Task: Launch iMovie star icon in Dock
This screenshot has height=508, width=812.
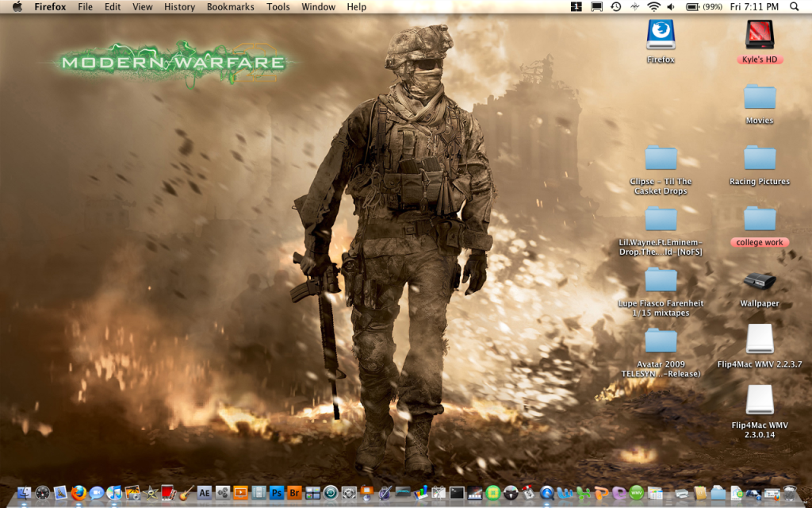Action: pos(151,492)
